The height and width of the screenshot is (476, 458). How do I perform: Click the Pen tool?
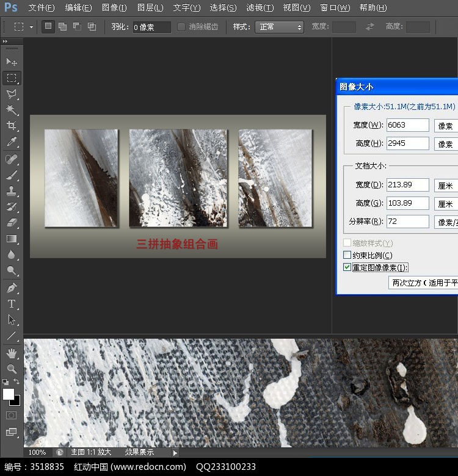(x=12, y=287)
